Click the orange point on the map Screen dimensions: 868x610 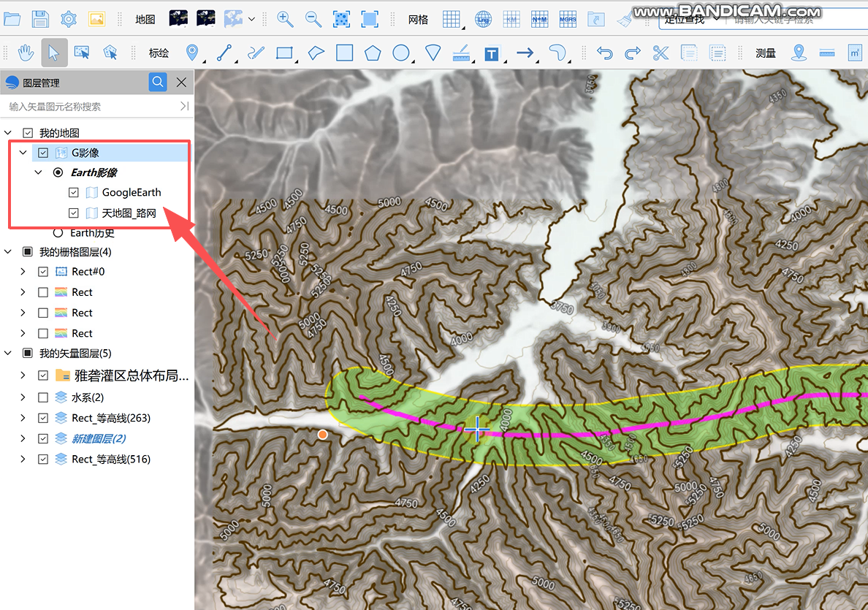tap(322, 435)
